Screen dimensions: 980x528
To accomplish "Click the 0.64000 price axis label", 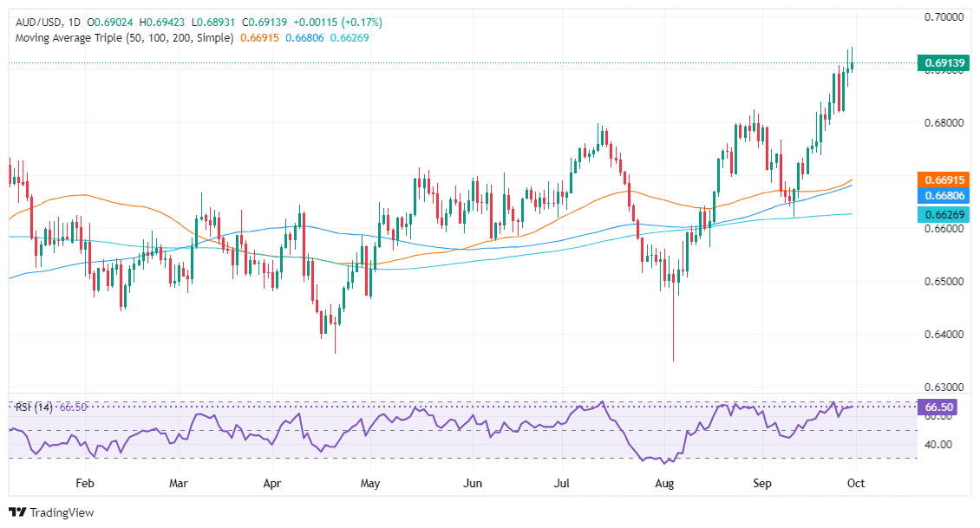I will (944, 334).
